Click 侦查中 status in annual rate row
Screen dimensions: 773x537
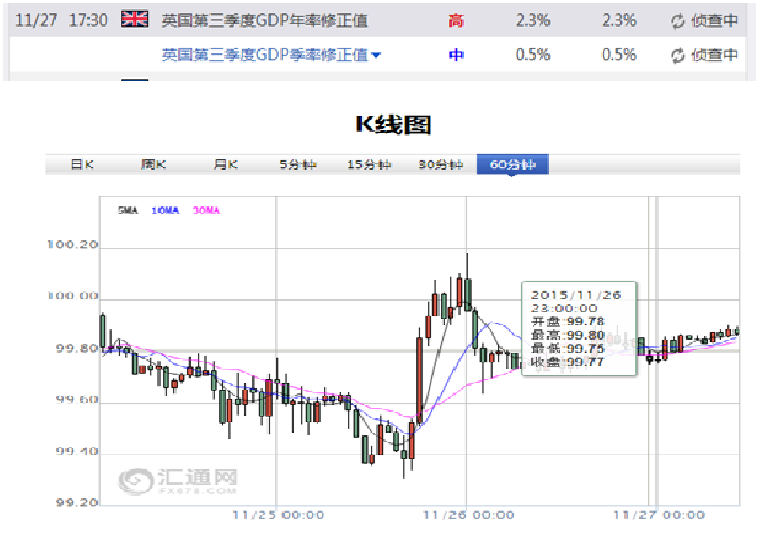click(714, 21)
